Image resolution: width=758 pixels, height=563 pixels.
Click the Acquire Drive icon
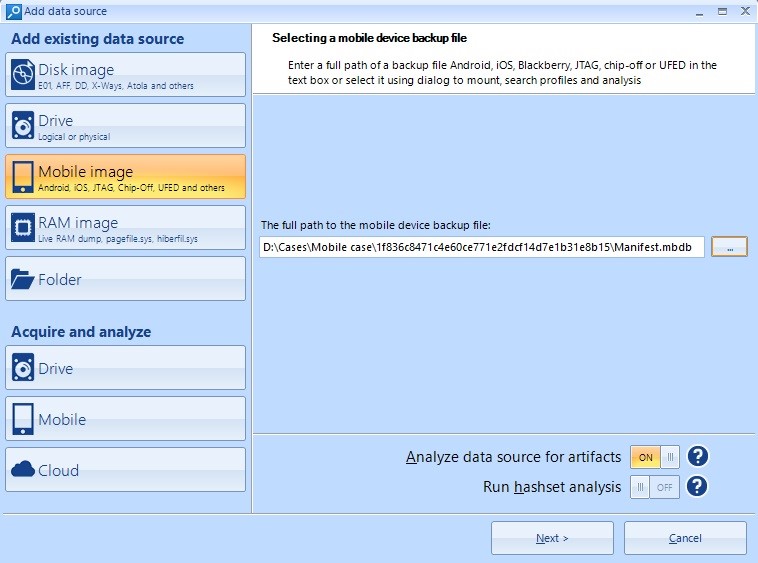[x=23, y=368]
